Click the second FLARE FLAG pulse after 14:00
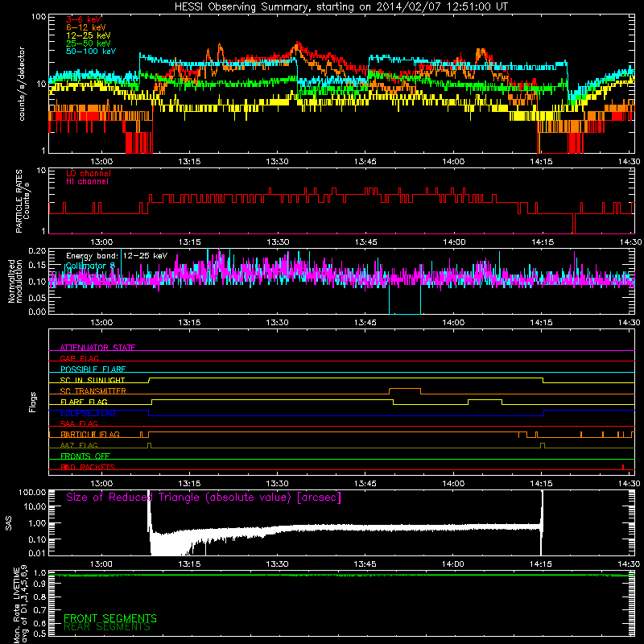This screenshot has width=644, height=644. tap(485, 399)
